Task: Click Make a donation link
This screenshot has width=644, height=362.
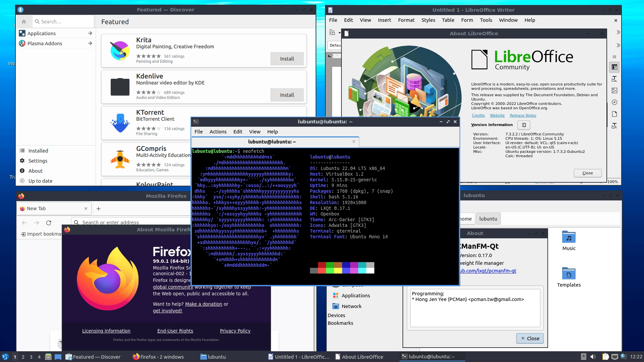Action: (204, 304)
